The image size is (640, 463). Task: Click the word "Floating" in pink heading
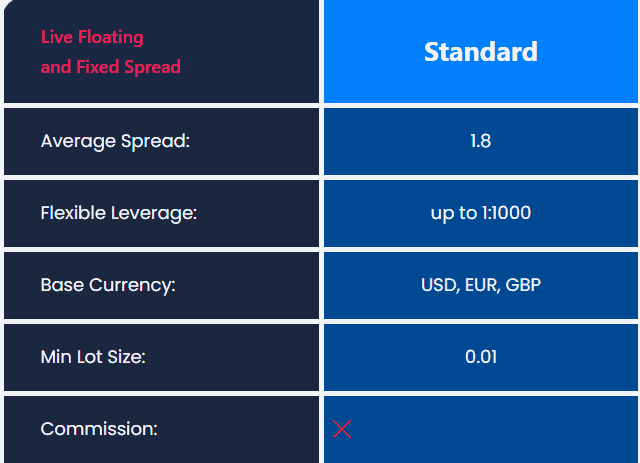(x=111, y=38)
